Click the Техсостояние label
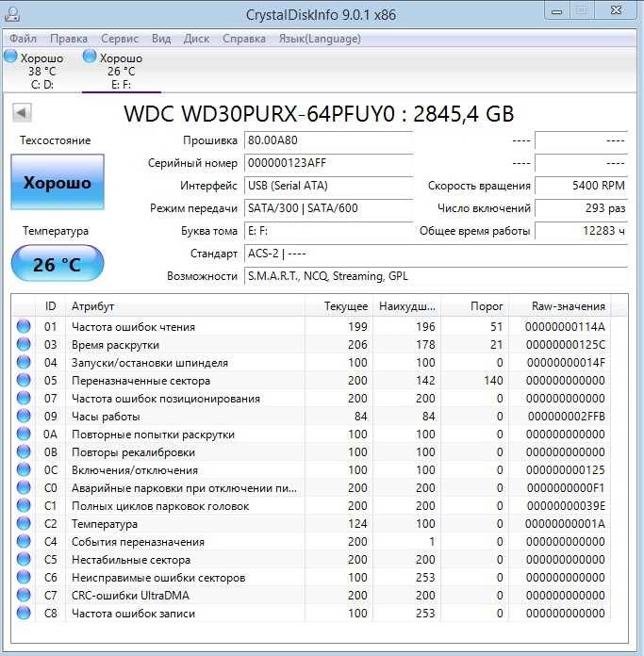The image size is (644, 656). point(56,140)
